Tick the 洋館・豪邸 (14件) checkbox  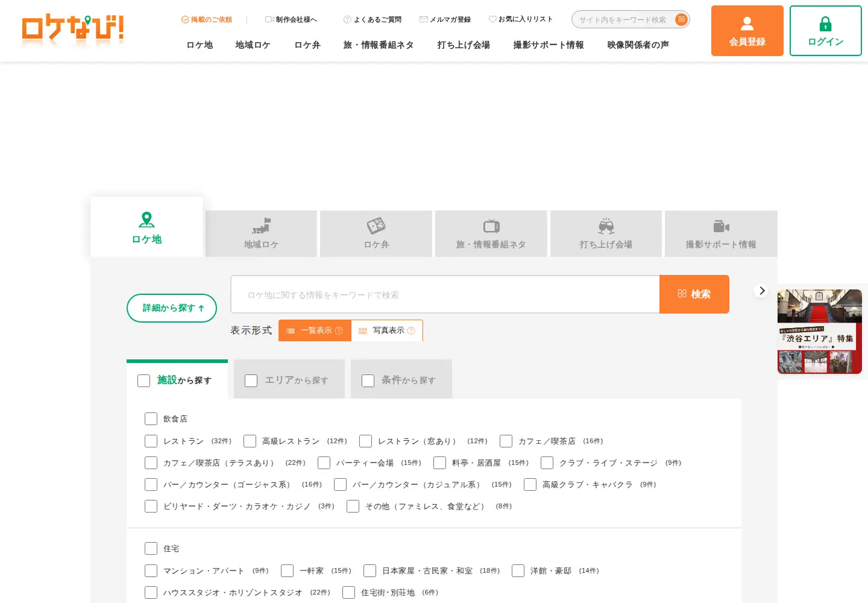(x=518, y=571)
